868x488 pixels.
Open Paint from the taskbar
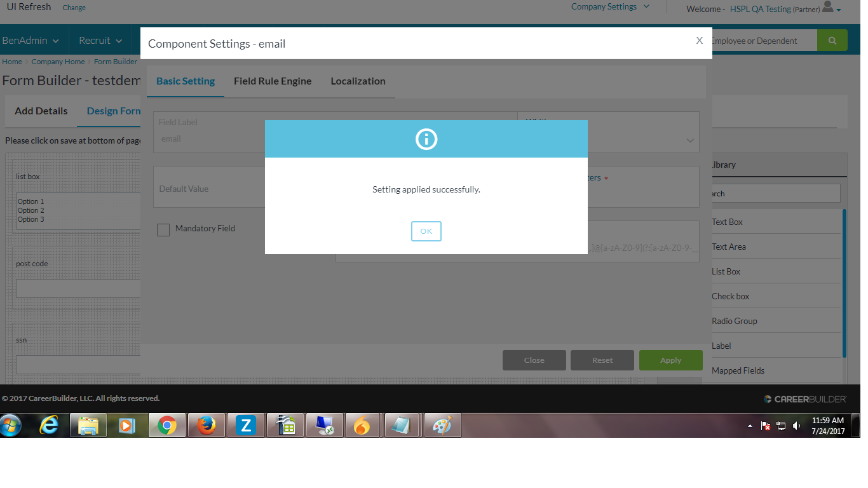click(442, 426)
